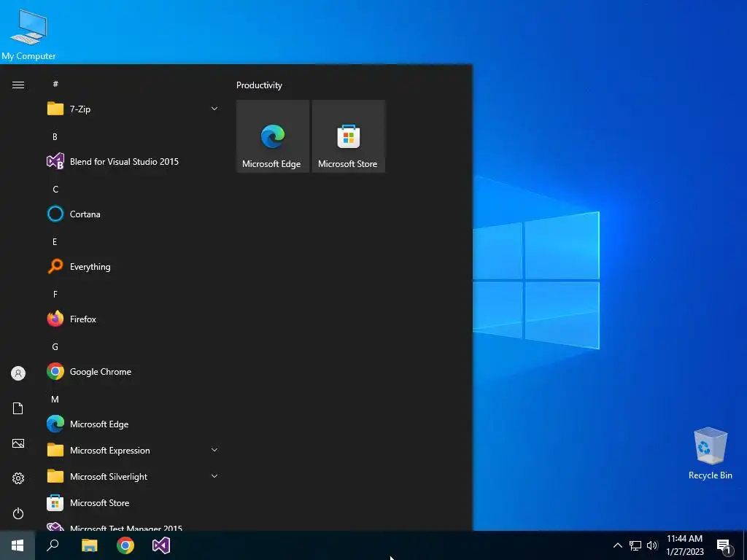
Task: Click the F letter header in app list
Action: pyautogui.click(x=55, y=295)
